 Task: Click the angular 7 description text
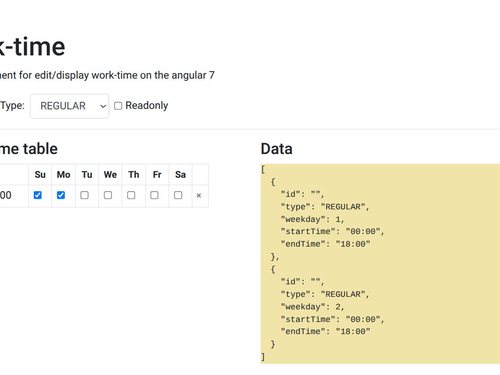point(107,75)
